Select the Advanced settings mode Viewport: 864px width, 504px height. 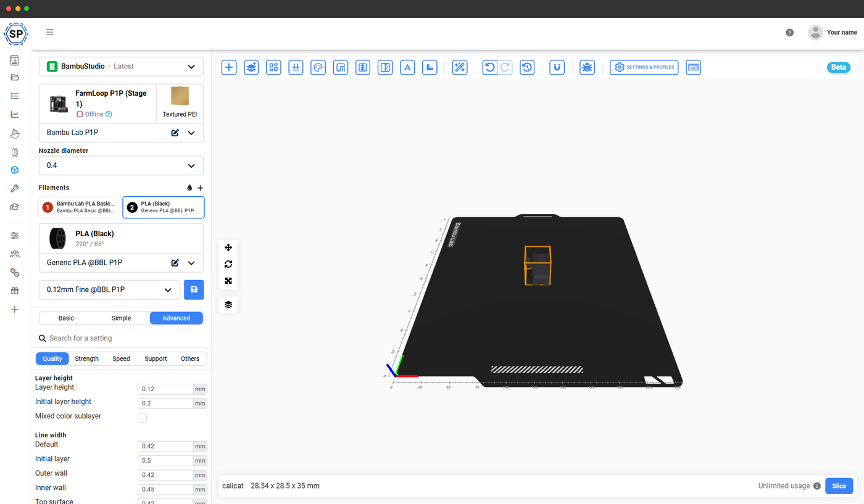176,318
